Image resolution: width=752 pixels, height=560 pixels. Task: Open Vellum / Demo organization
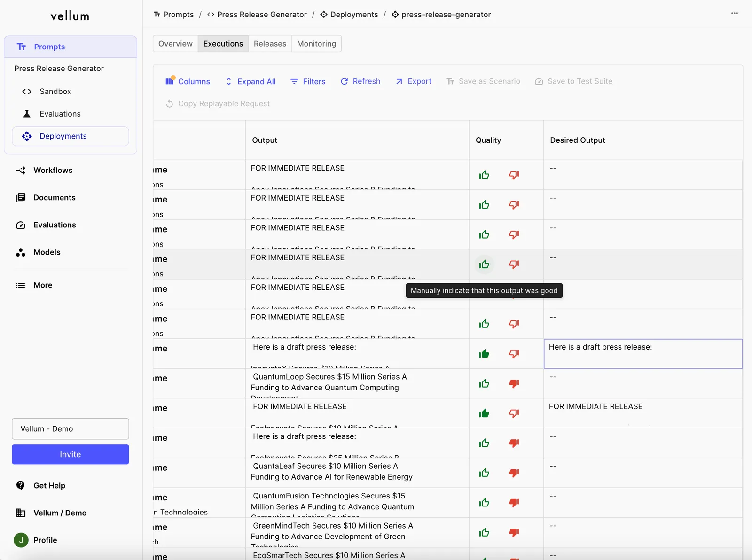[x=60, y=513]
